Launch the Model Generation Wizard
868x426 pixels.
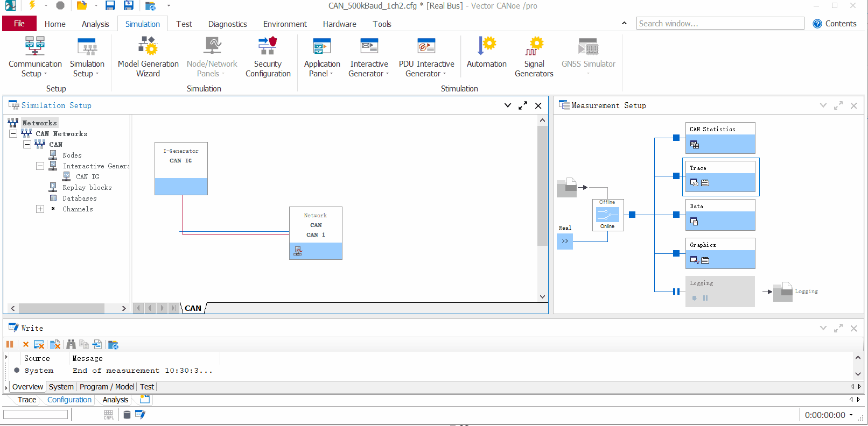pyautogui.click(x=148, y=57)
